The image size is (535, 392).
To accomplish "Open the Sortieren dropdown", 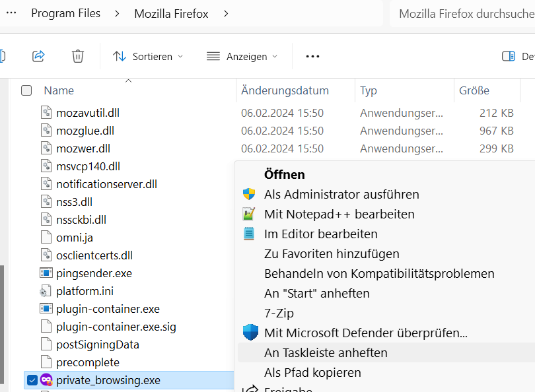I will (148, 56).
